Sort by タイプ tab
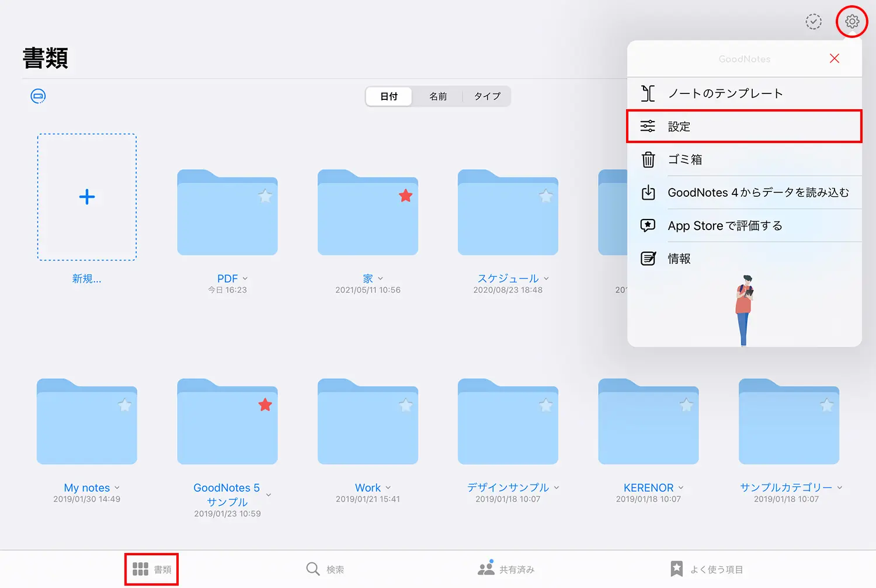 coord(487,96)
